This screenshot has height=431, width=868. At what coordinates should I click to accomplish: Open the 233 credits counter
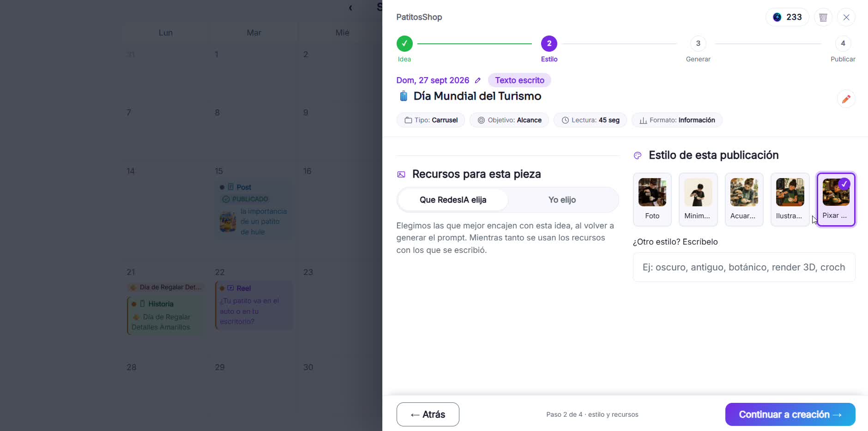787,17
